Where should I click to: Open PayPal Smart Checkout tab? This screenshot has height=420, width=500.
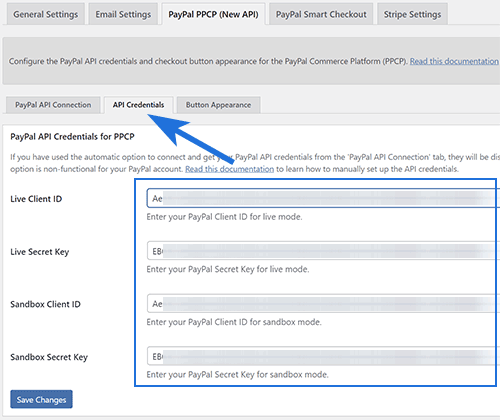(321, 14)
